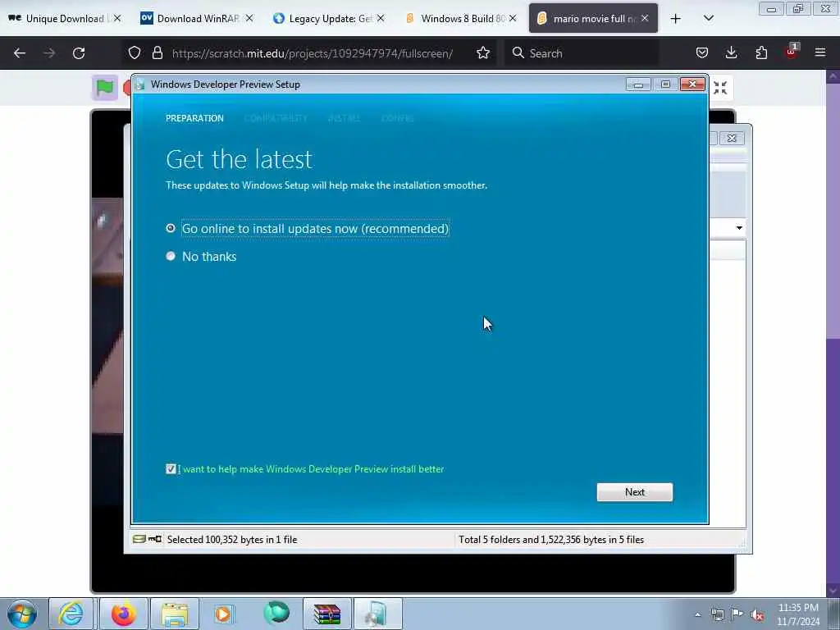Open the Pocket save icon

click(x=702, y=52)
